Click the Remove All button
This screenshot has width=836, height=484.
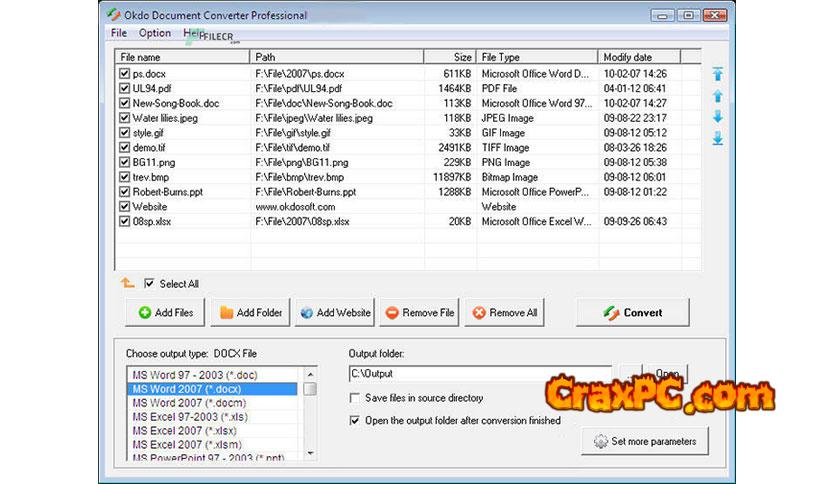[505, 312]
